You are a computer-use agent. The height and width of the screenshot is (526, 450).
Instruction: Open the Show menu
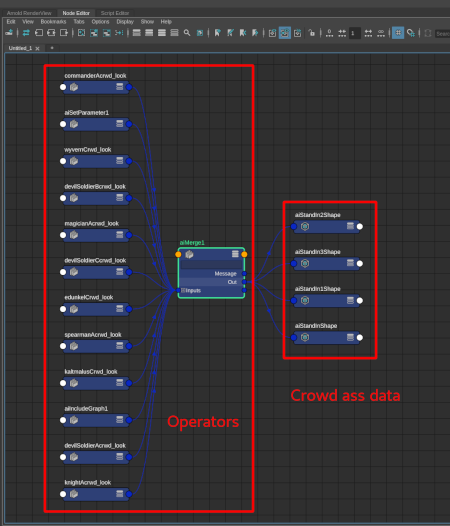[147, 22]
